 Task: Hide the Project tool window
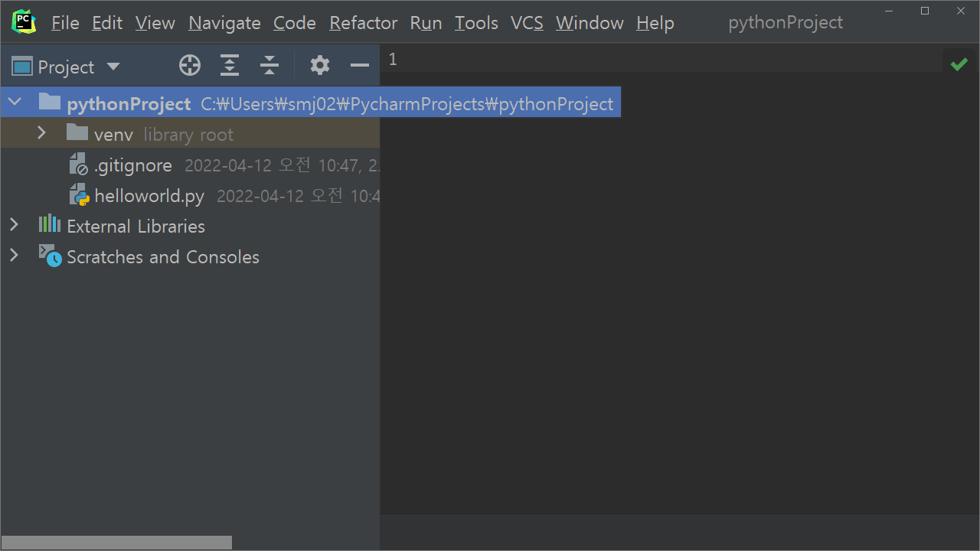pyautogui.click(x=360, y=66)
